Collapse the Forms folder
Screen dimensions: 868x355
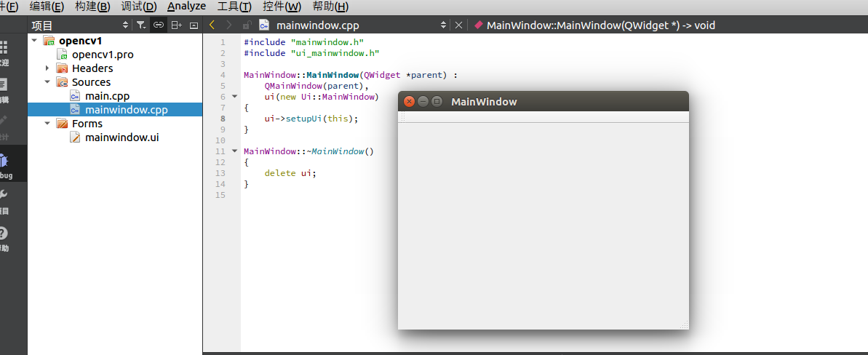(x=47, y=124)
